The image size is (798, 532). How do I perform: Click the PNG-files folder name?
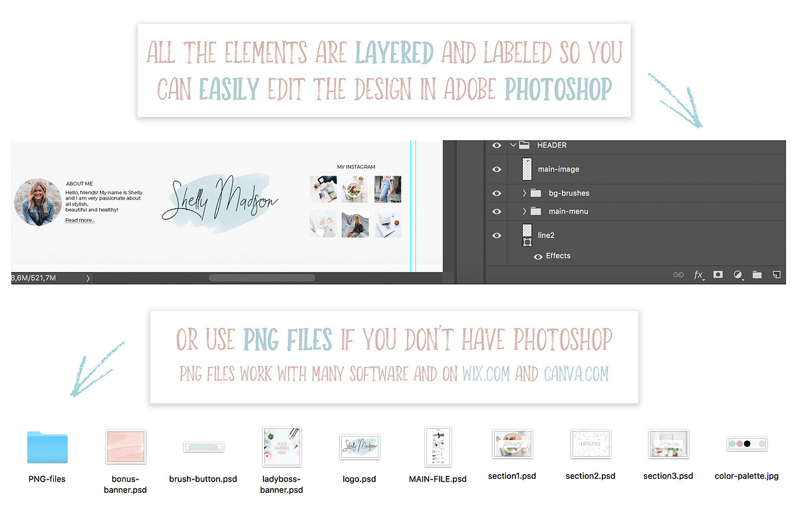47,478
